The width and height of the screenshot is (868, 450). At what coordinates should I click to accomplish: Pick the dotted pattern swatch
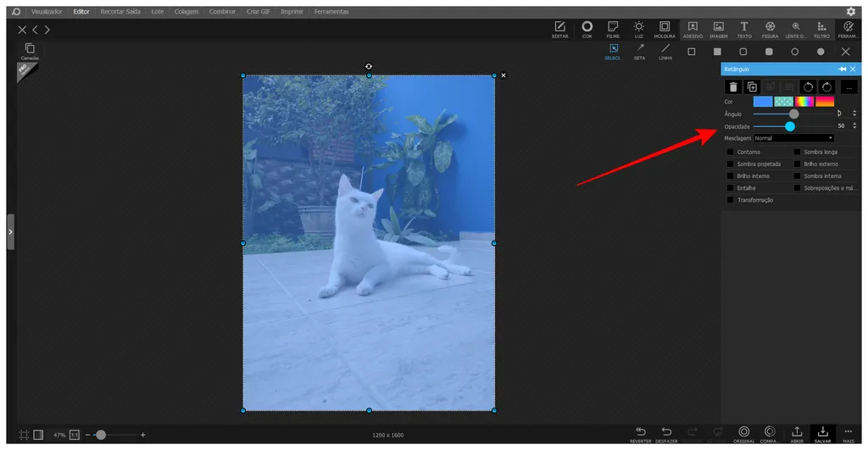point(783,102)
